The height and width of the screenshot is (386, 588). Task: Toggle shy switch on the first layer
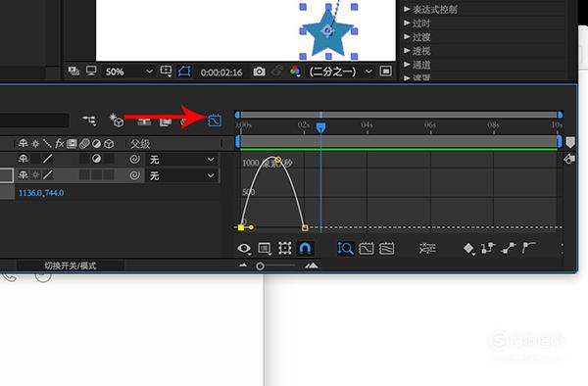point(24,159)
